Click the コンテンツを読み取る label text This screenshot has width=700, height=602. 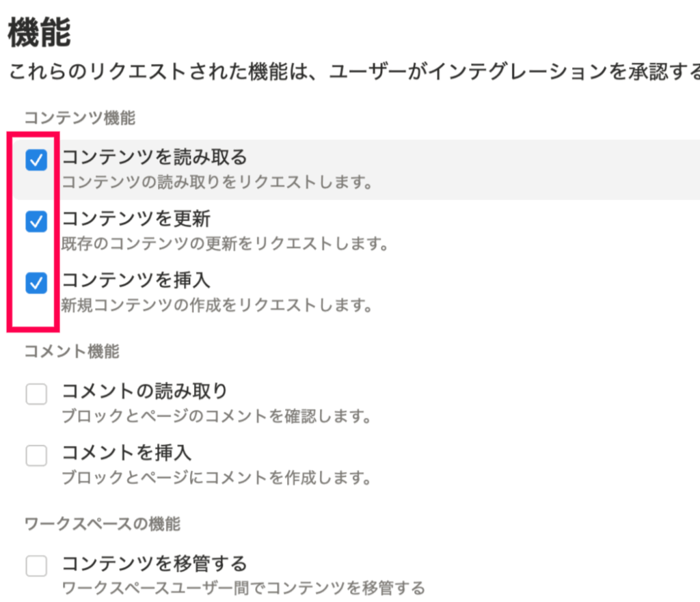pos(154,158)
